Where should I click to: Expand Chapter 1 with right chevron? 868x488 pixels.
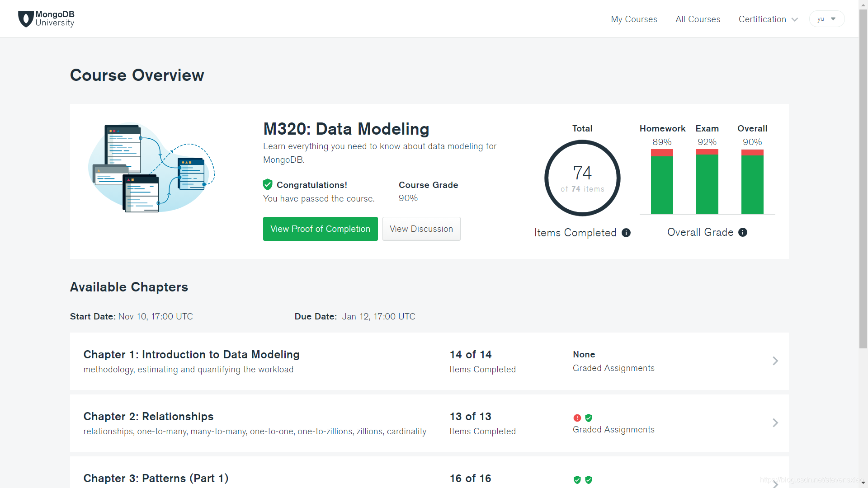point(775,361)
